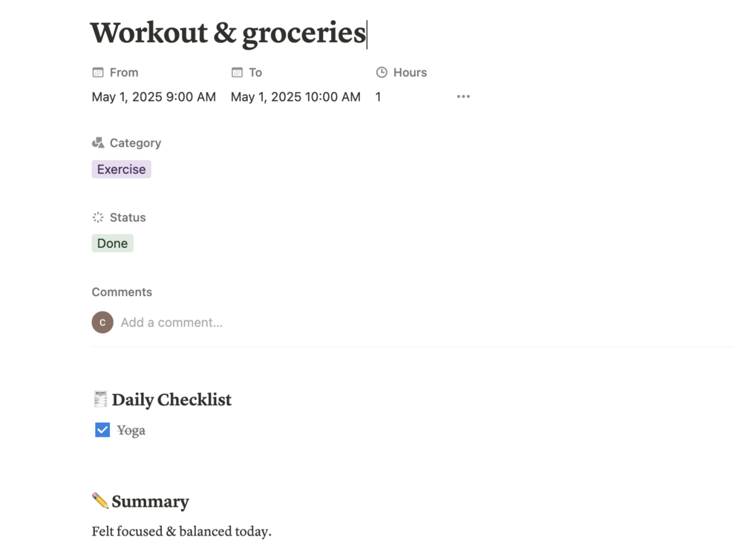Click the Category shapes icon
This screenshot has height=560, width=746.
coord(98,143)
